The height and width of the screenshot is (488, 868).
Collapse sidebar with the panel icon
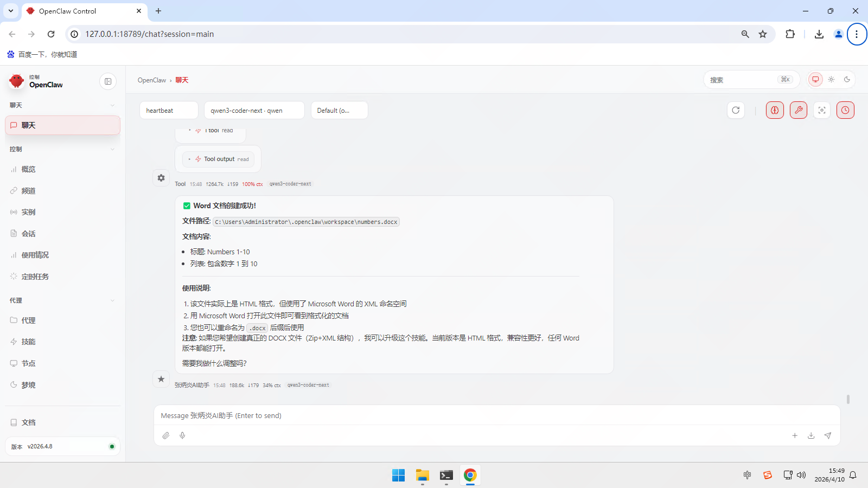tap(108, 81)
